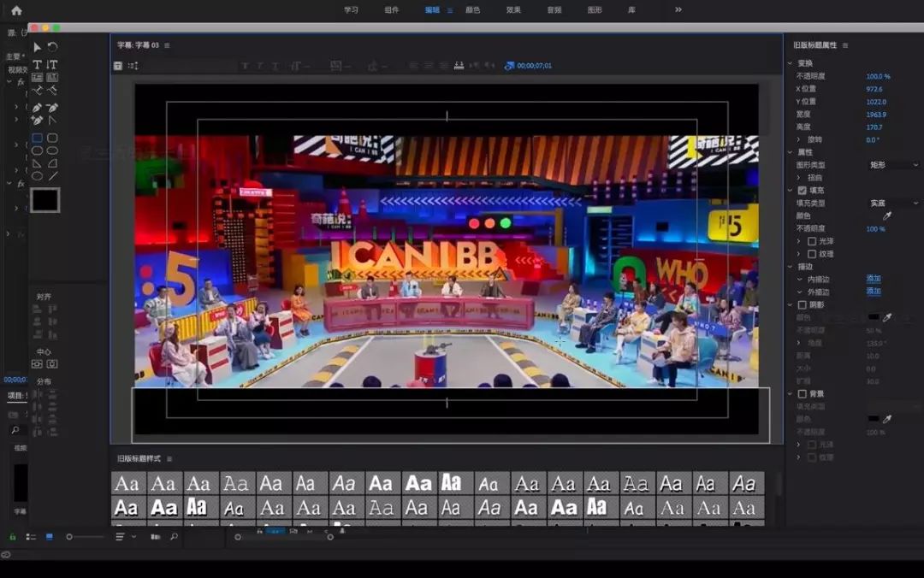Pick the horizontal Type tool
The height and width of the screenshot is (578, 924).
coord(37,64)
